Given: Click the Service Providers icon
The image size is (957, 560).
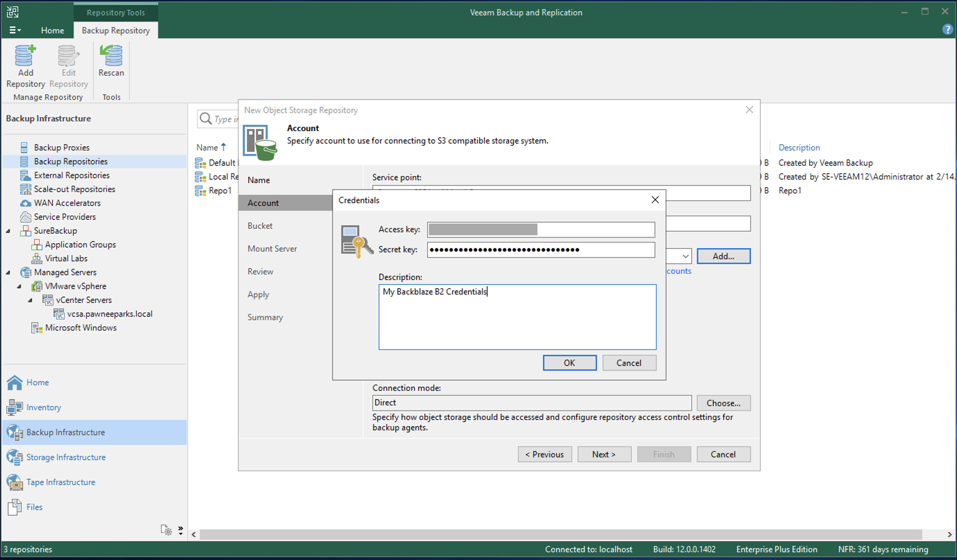Looking at the screenshot, I should pyautogui.click(x=25, y=217).
